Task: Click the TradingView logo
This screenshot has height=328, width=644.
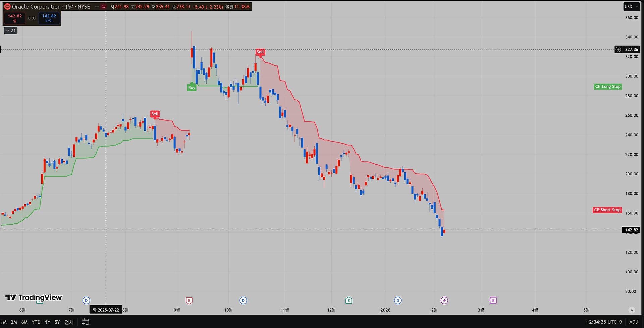Action: click(34, 297)
